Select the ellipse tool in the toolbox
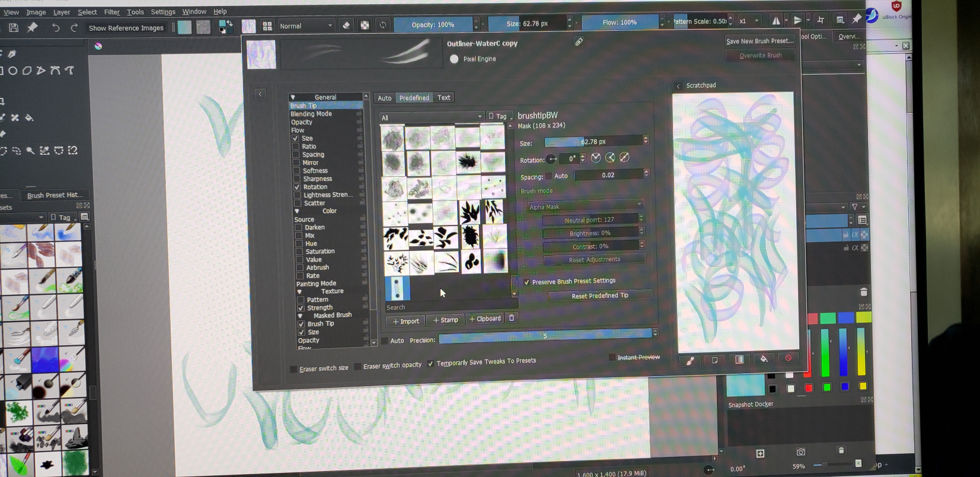 (x=12, y=71)
